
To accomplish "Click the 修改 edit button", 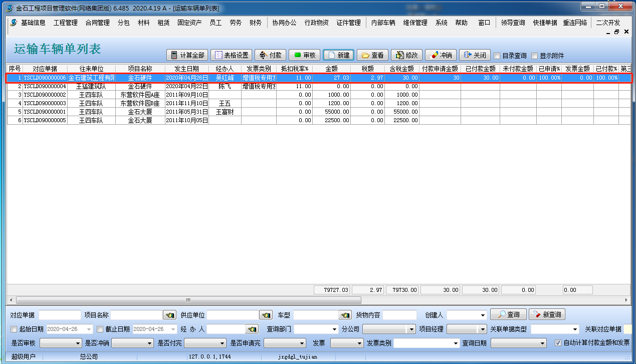I will pyautogui.click(x=406, y=55).
